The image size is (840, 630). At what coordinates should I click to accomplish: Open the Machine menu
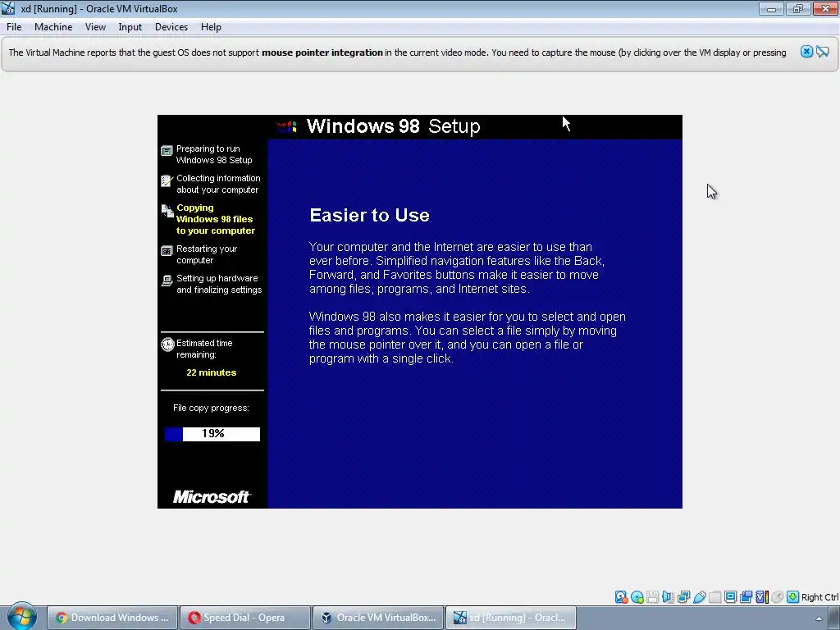tap(53, 27)
